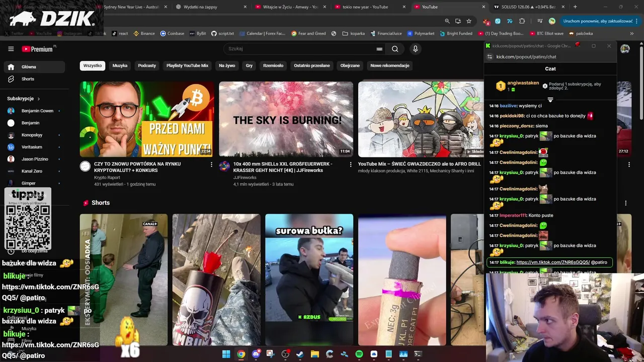The height and width of the screenshot is (362, 644).
Task: Open the Główna sidebar item
Action: tap(34, 67)
